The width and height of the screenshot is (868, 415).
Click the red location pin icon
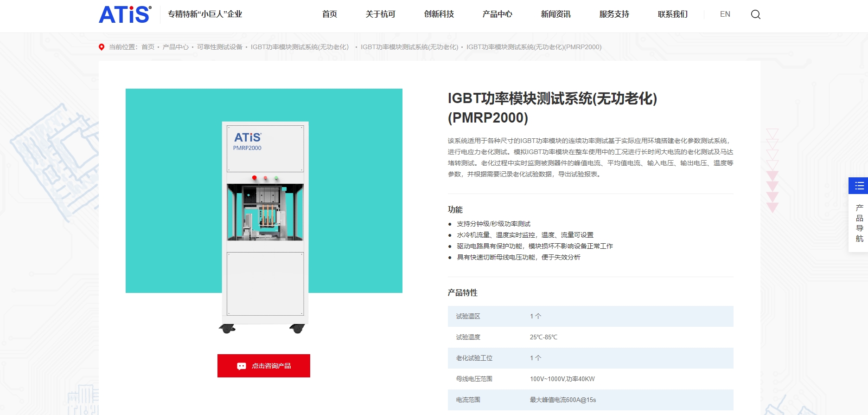point(102,47)
